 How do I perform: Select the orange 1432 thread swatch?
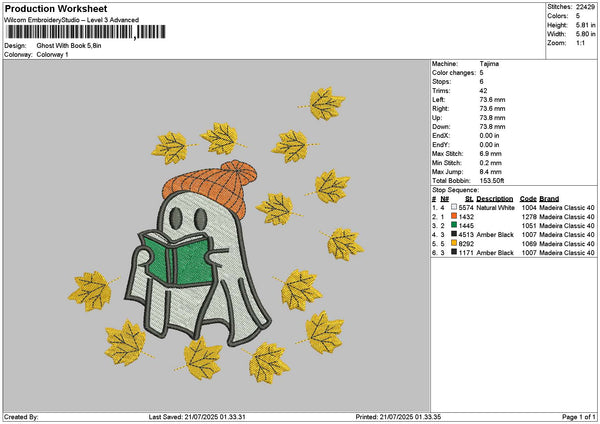coord(454,216)
